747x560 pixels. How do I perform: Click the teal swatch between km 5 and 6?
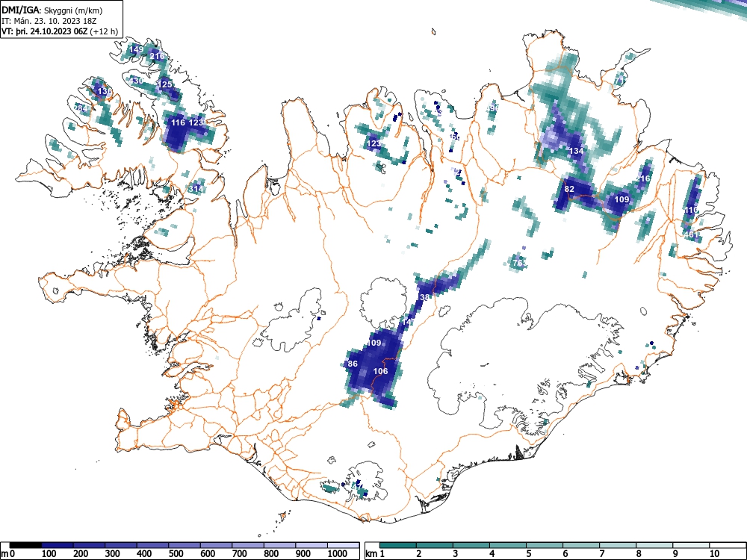tap(545, 545)
